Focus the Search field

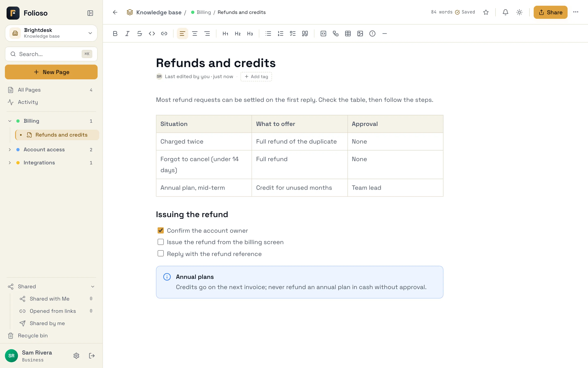(x=51, y=54)
